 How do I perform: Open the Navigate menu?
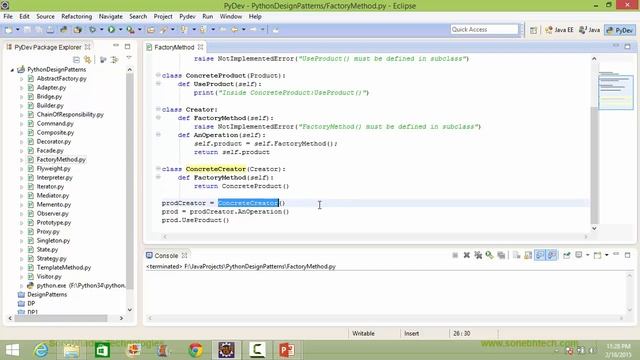(x=111, y=16)
